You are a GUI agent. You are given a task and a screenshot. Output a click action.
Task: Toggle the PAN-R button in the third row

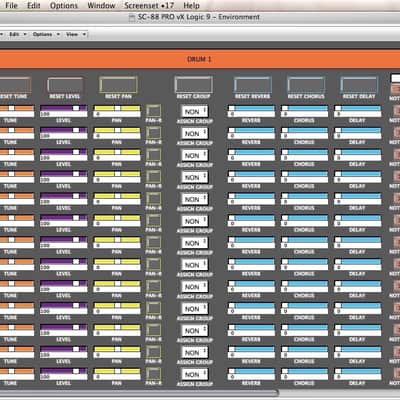coord(153,155)
